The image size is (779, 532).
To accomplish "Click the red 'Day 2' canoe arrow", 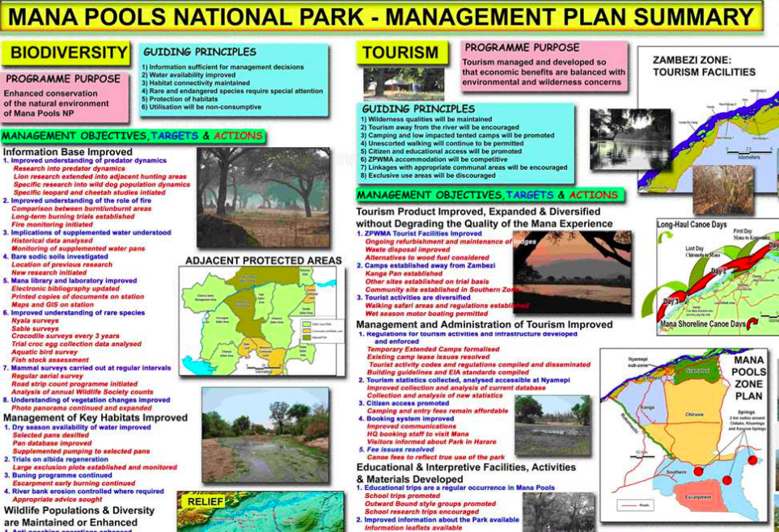I will [719, 271].
